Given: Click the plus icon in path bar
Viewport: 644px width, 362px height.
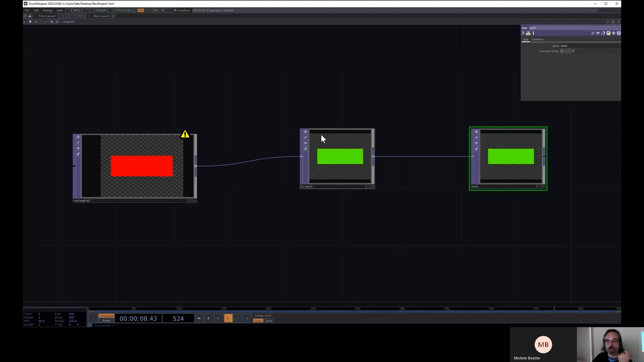Looking at the screenshot, I should click(x=46, y=22).
